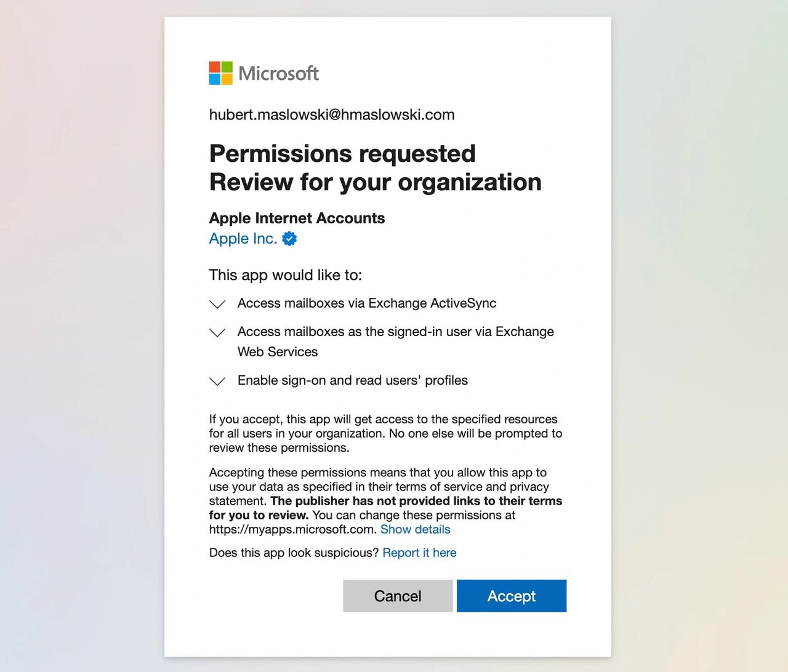Click the Report it here link
788x672 pixels.
(419, 553)
